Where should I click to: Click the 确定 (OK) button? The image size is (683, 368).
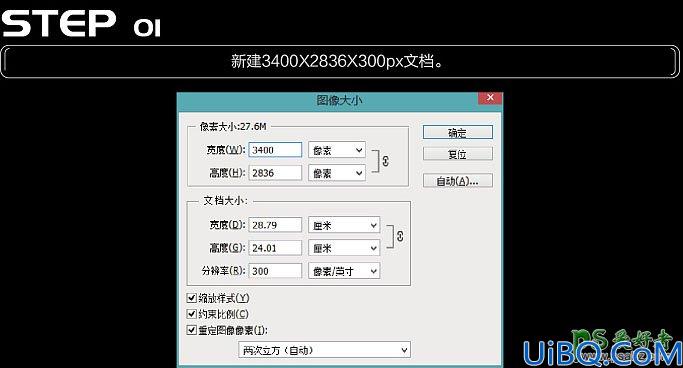point(457,132)
